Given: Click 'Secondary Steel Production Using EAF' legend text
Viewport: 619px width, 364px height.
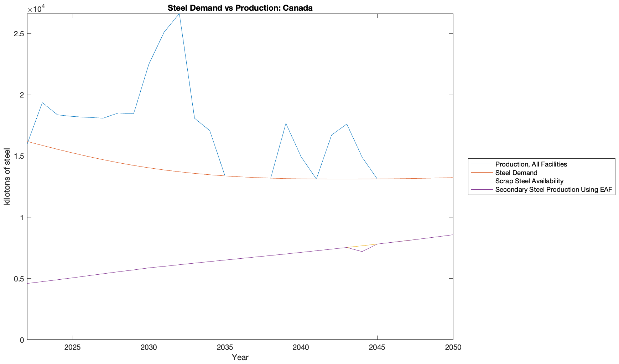Looking at the screenshot, I should click(x=553, y=190).
